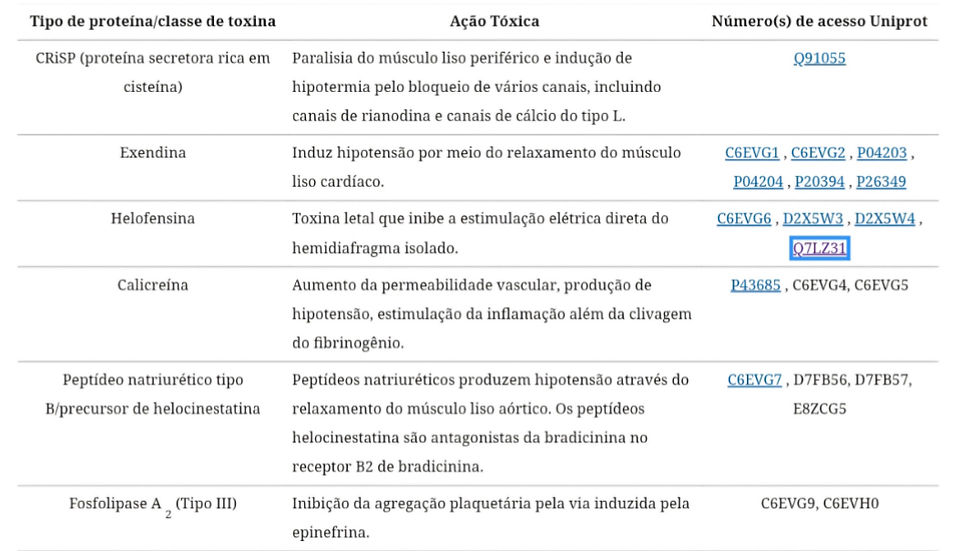The width and height of the screenshot is (960, 551).
Task: Click the 'Número(s) de acesso Uniprot' header
Action: (x=819, y=21)
